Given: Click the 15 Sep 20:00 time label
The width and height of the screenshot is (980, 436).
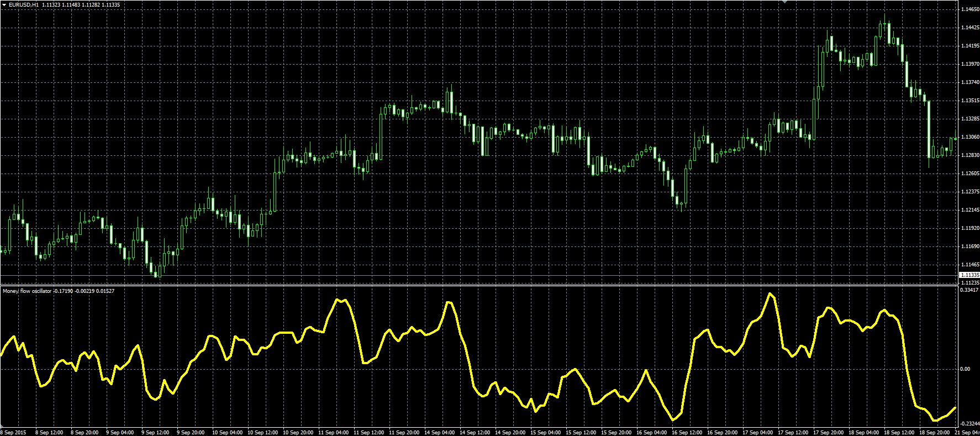Looking at the screenshot, I should point(617,433).
